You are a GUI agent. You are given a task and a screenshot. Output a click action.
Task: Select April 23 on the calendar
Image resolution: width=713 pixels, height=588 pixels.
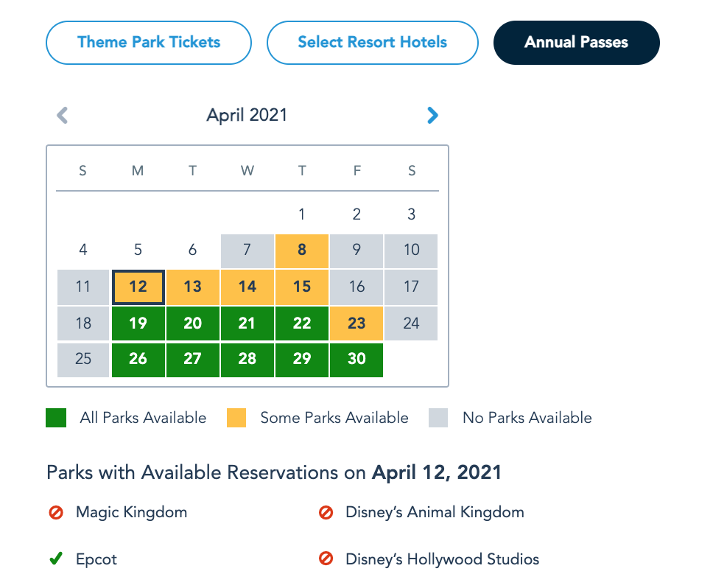tap(356, 323)
